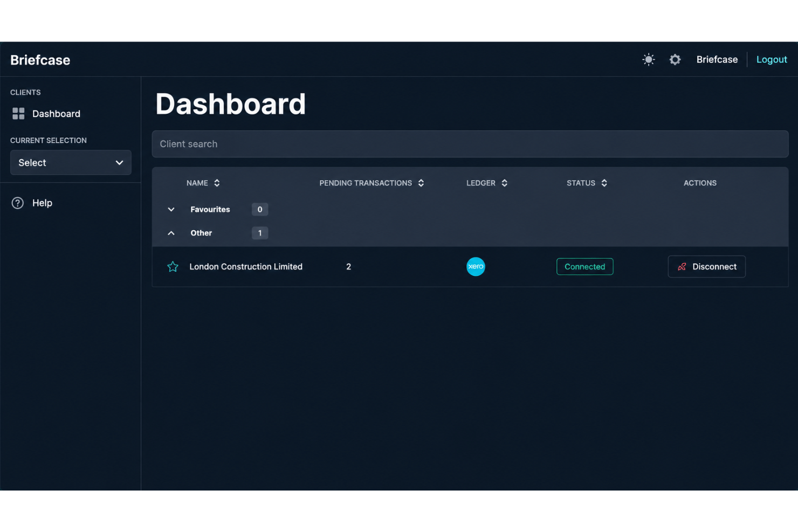Screen dimensions: 798x532
Task: Toggle the light/dark theme sun icon
Action: point(648,60)
